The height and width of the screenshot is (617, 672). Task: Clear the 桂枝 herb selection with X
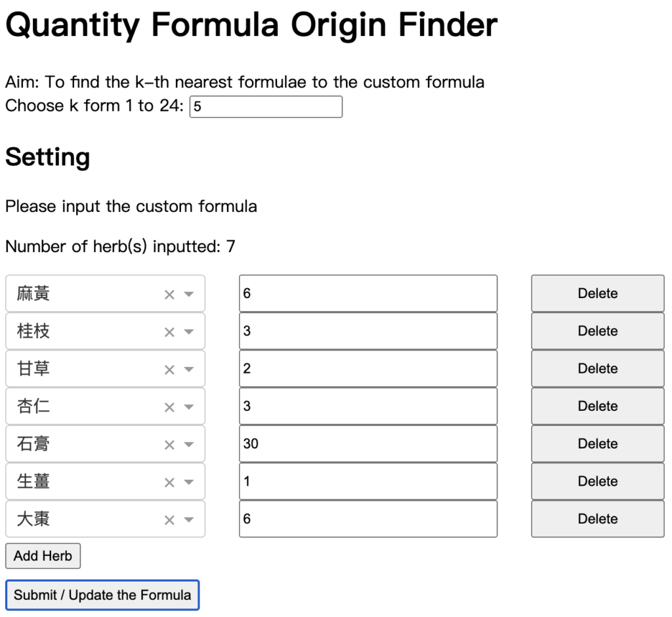[x=169, y=332]
